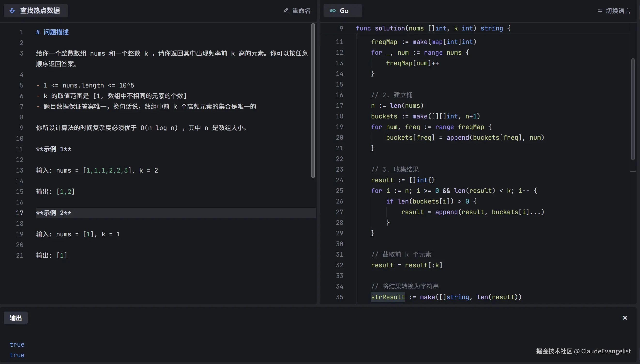Screen dimensions: 640x364
Task: Click the highlighted line 17 showing 示例 2
Action: (x=53, y=213)
